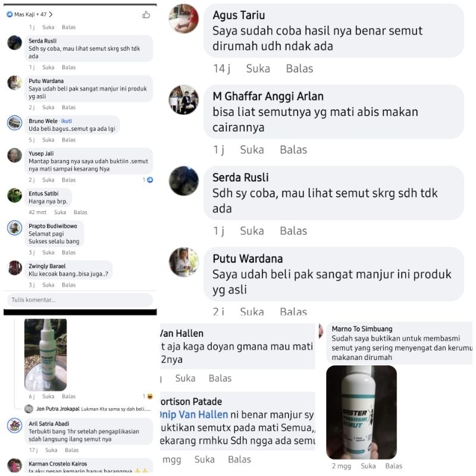Click the Tulis komentar input field
The width and height of the screenshot is (476, 476).
(80, 300)
